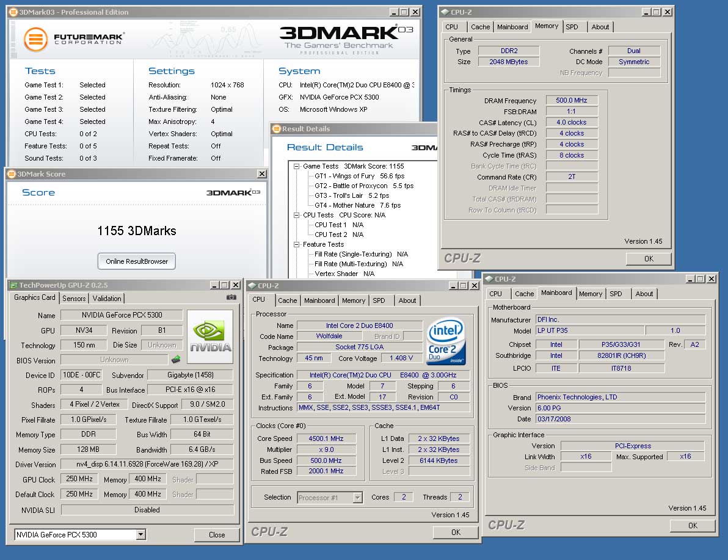Click the Manufacturer DFI Inc. field
The width and height of the screenshot is (728, 560).
(x=621, y=319)
